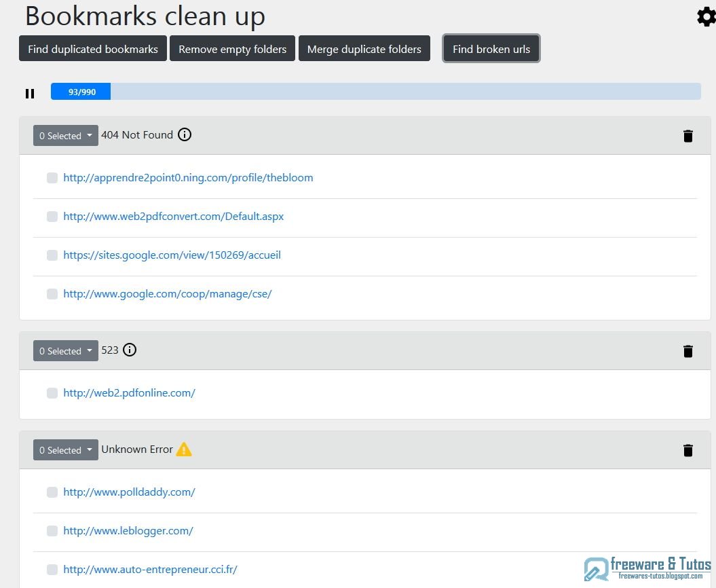Open the auto-entrepreneur.cci.fr bookmark
The image size is (716, 588).
coord(150,569)
